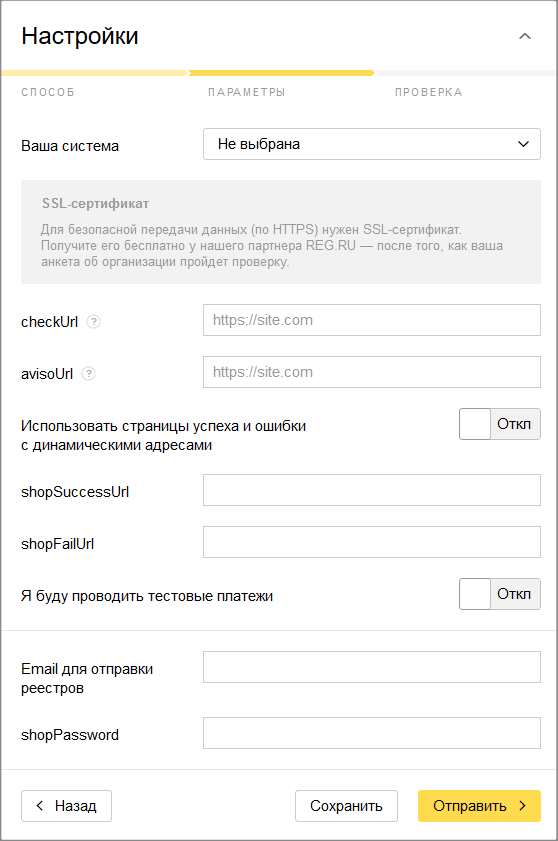
Task: Click the checkUrl input field
Action: click(372, 320)
